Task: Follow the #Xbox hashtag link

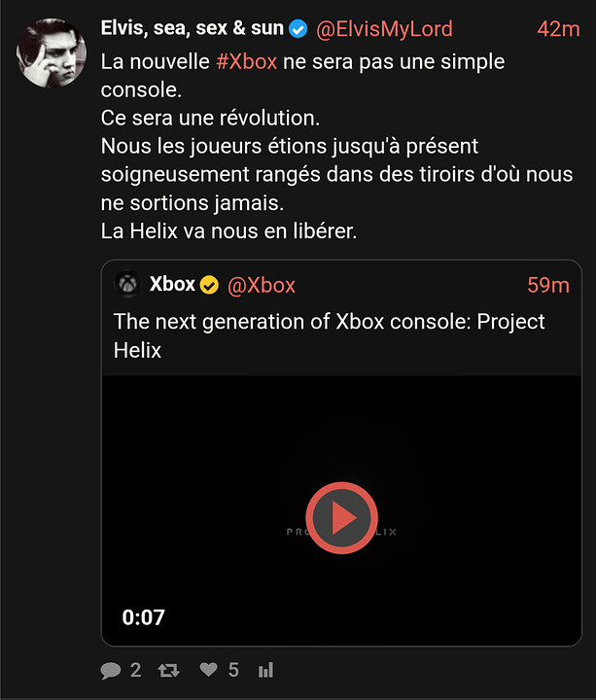Action: (x=246, y=62)
